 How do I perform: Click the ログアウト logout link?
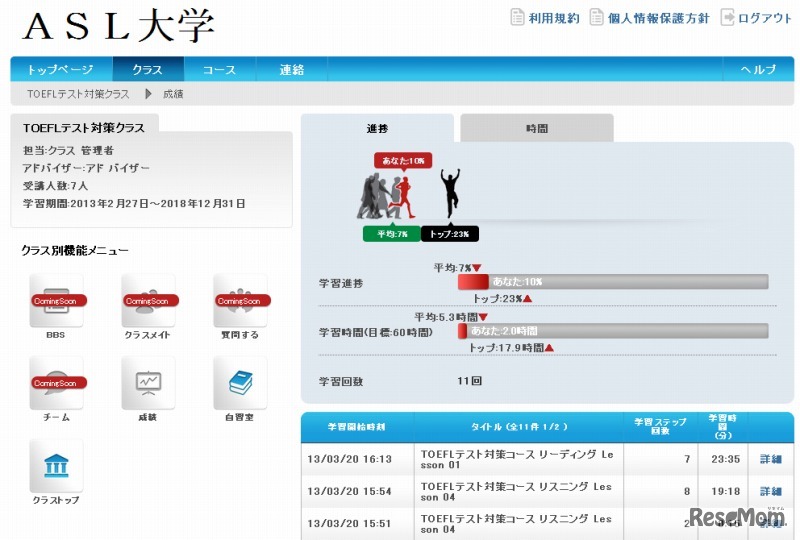point(756,18)
